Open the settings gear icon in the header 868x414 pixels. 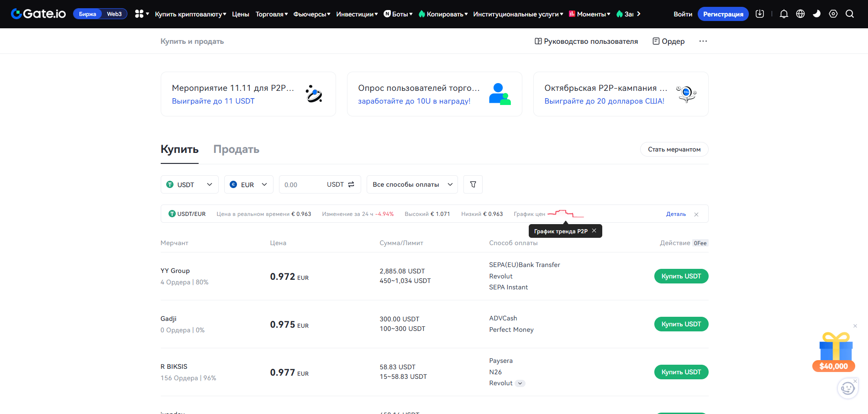pos(833,14)
